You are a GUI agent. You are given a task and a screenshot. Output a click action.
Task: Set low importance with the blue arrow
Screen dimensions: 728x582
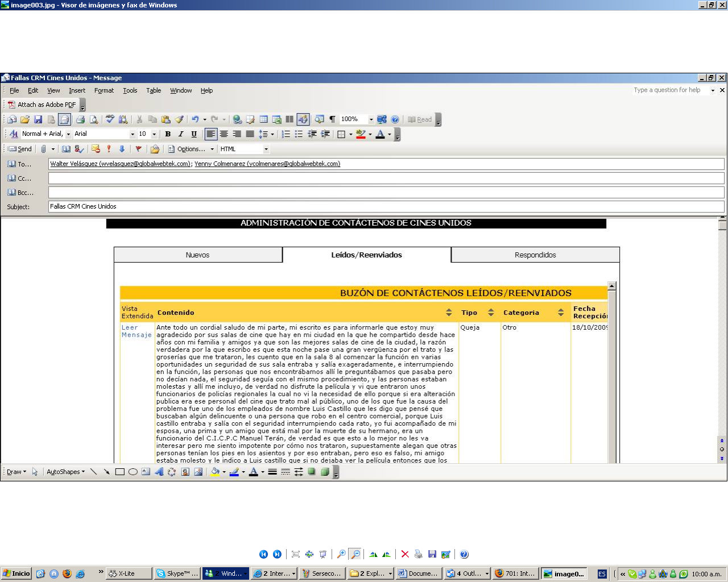pyautogui.click(x=122, y=149)
